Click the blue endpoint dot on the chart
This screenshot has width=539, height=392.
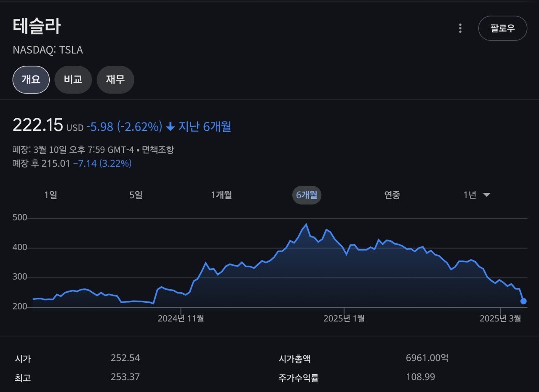[x=523, y=301]
